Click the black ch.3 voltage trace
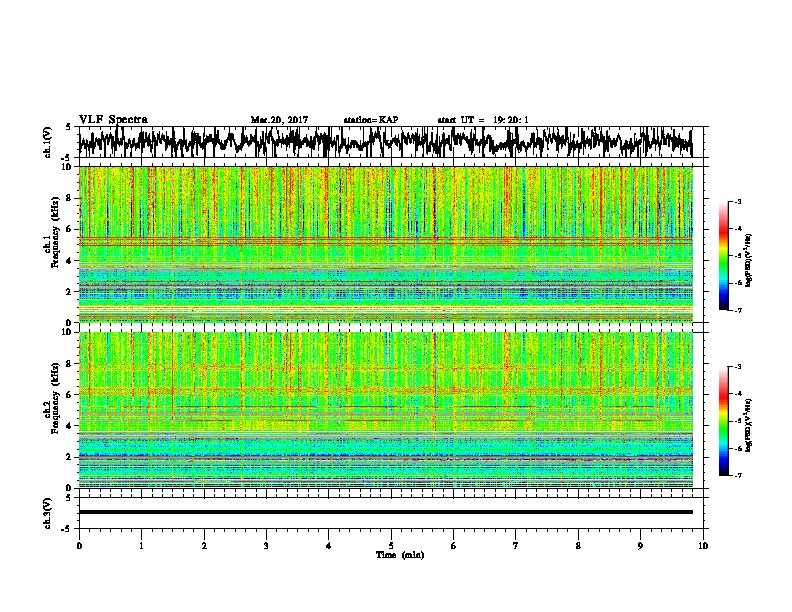 tap(385, 512)
